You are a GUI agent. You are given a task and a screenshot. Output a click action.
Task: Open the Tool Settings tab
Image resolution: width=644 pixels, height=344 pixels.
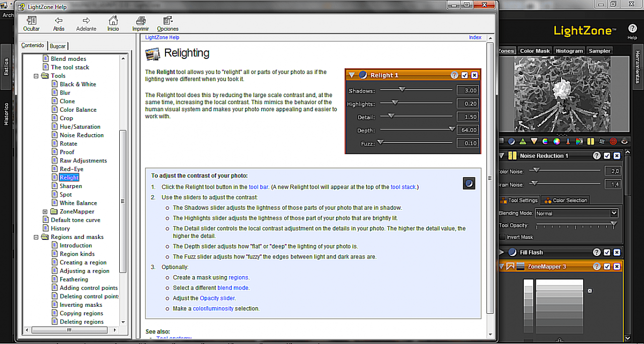519,200
